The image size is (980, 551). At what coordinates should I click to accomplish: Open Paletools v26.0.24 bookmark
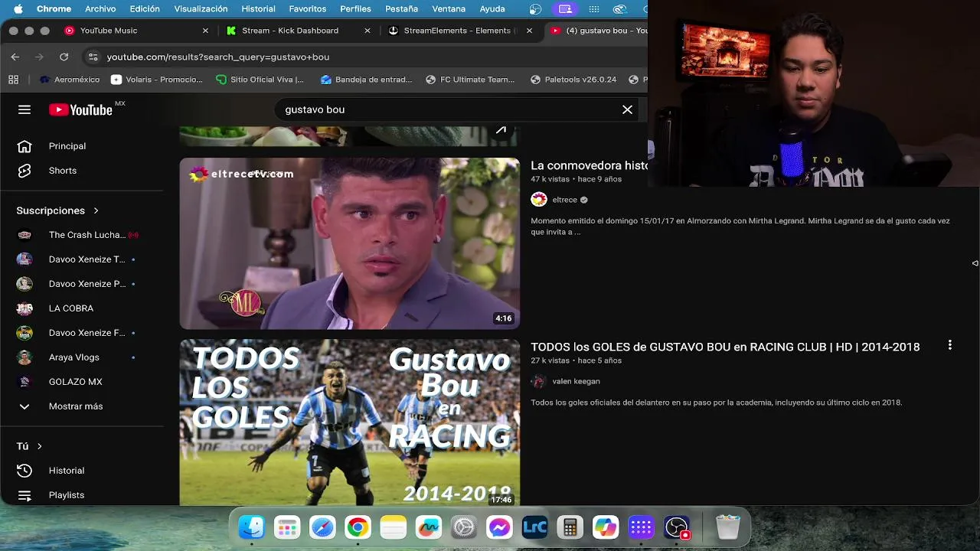[x=573, y=80]
